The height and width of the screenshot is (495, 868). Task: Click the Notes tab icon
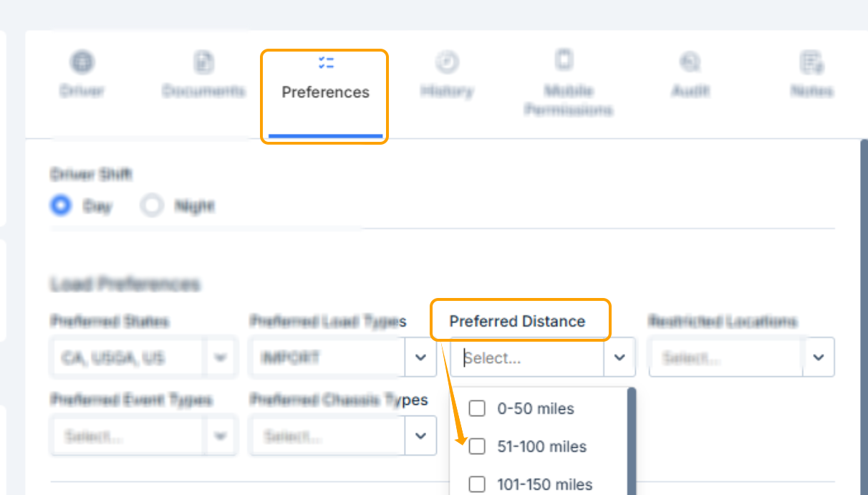click(x=811, y=62)
